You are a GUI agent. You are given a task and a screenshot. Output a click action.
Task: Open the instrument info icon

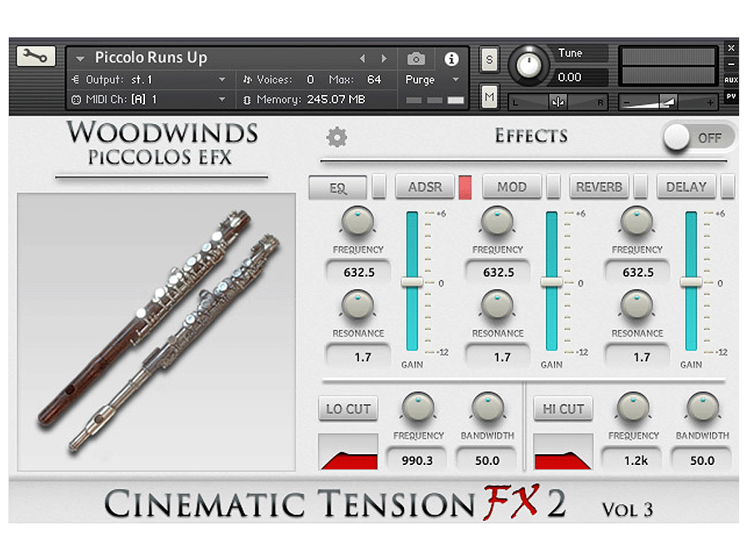tap(451, 59)
